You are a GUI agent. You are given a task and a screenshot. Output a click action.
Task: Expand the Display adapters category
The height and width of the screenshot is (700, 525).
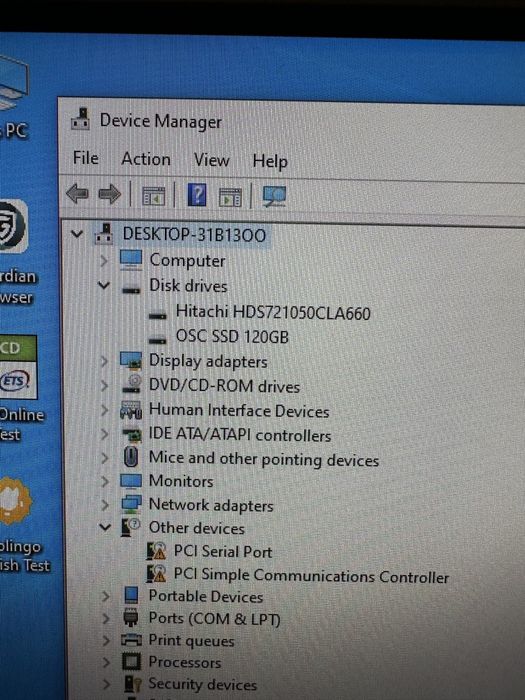coord(104,361)
